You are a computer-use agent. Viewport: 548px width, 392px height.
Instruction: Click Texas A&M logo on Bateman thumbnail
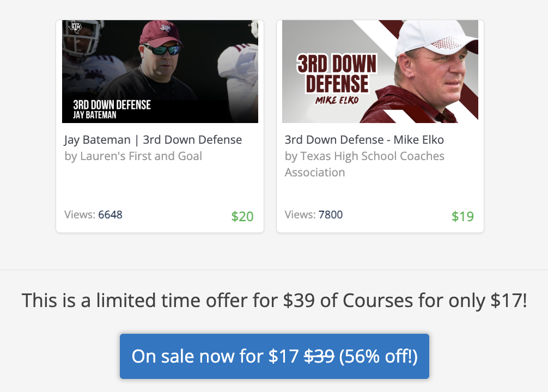tap(75, 27)
